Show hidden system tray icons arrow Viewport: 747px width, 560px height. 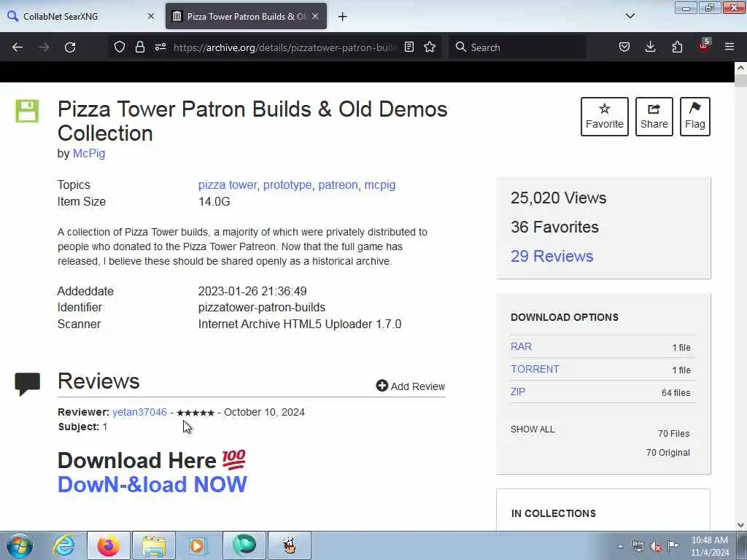tap(620, 546)
